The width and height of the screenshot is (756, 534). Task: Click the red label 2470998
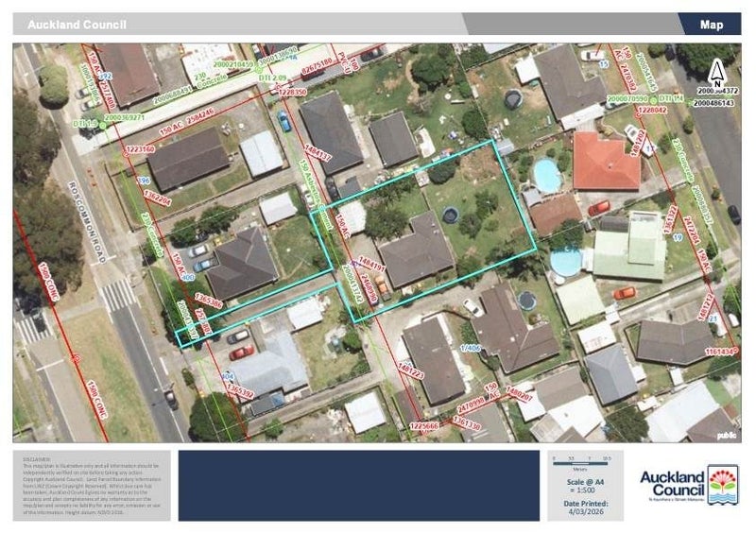point(470,405)
